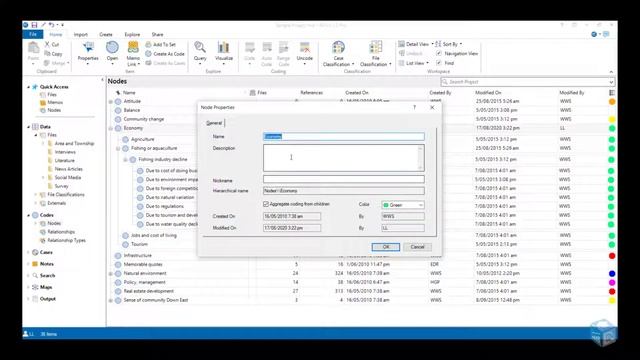The width and height of the screenshot is (640, 360).
Task: Open the Search Project dropdown arrow
Action: coord(611,82)
